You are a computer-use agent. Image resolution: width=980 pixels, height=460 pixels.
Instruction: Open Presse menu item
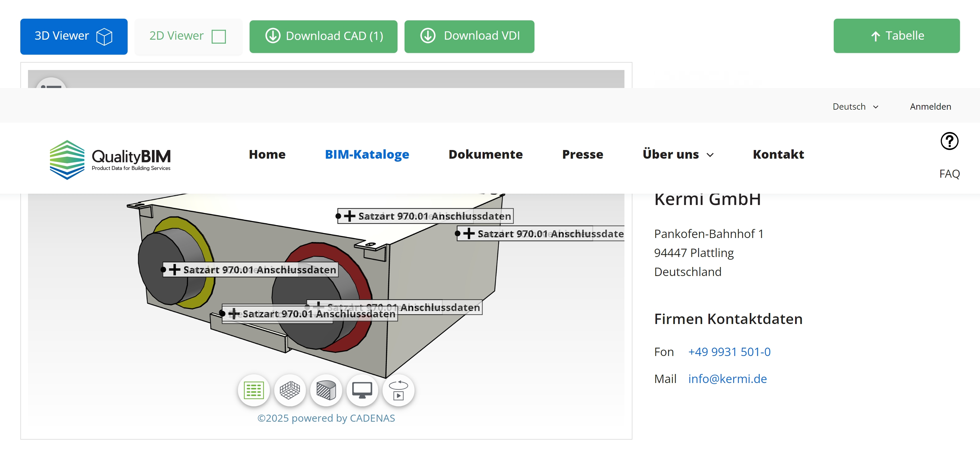(x=582, y=154)
